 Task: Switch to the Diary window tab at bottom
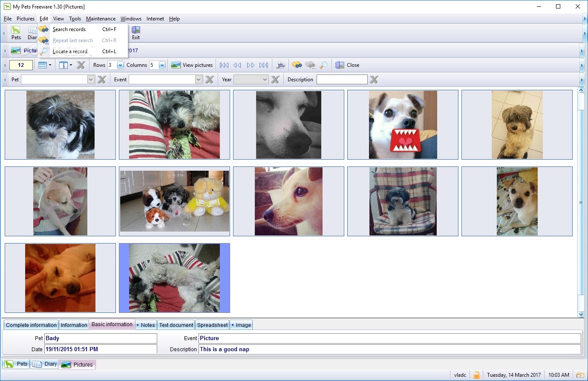[44, 364]
